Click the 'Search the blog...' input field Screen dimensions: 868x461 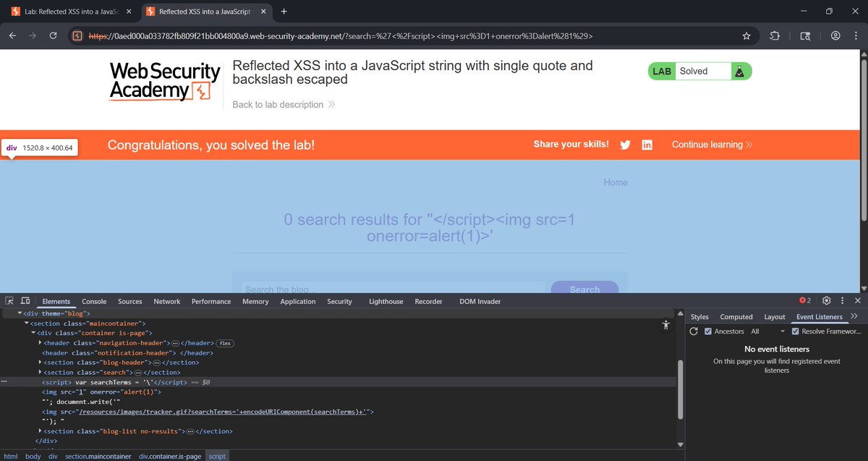pyautogui.click(x=393, y=287)
